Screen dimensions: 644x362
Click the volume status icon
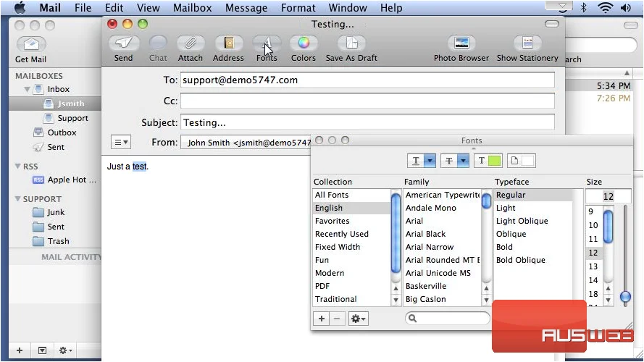626,8
